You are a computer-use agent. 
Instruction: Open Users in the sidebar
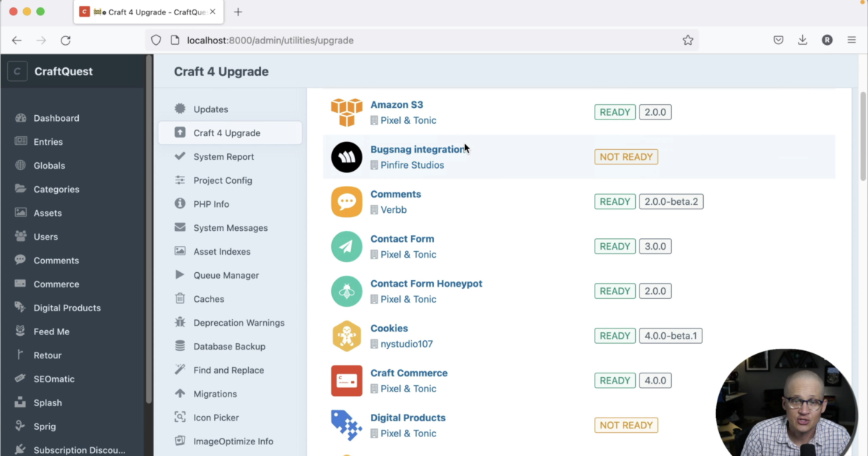[x=46, y=237]
